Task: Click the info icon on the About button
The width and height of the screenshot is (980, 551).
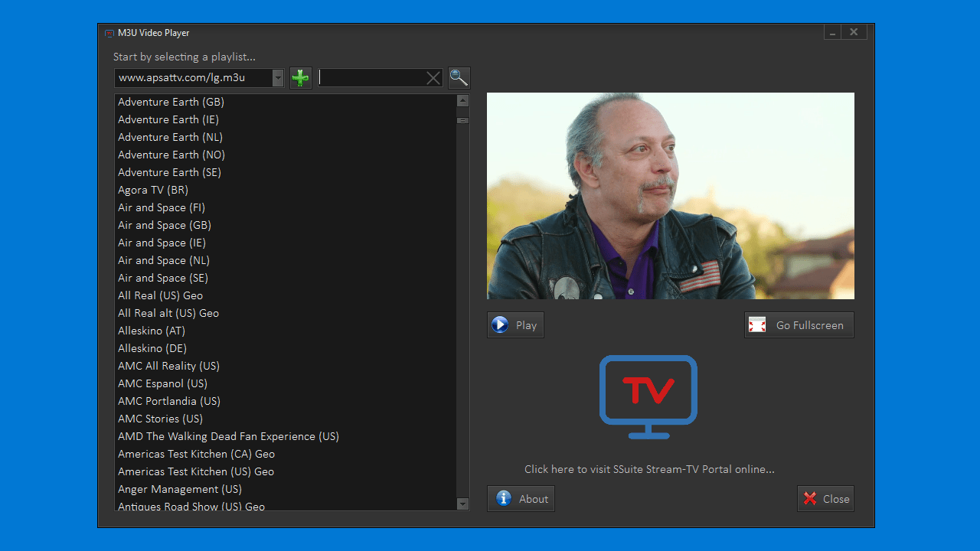Action: click(503, 498)
